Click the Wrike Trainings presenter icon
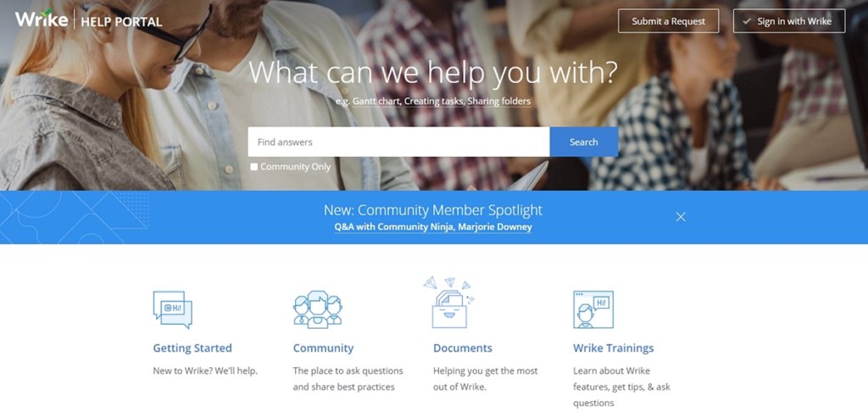This screenshot has width=868, height=412. pos(593,309)
